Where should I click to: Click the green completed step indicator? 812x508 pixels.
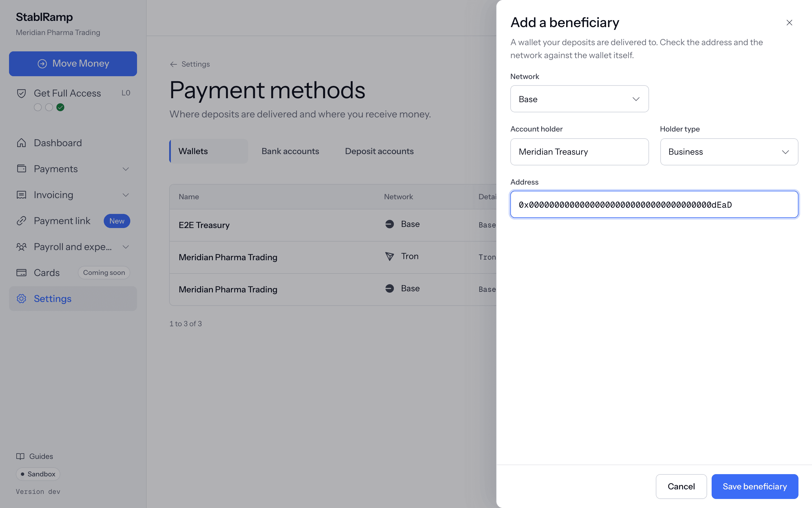(60, 107)
